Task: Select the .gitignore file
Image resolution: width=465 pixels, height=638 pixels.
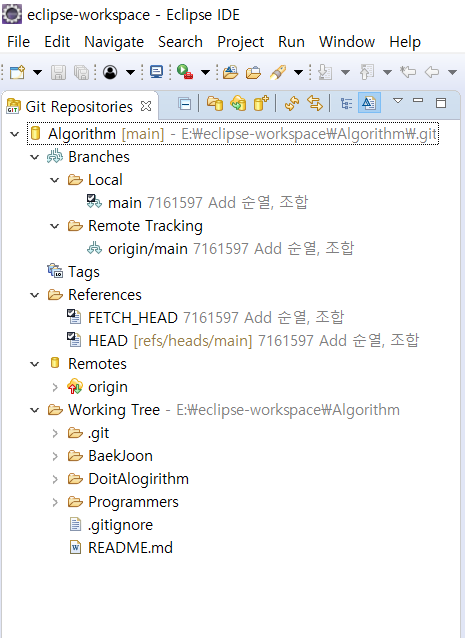Action: (111, 525)
